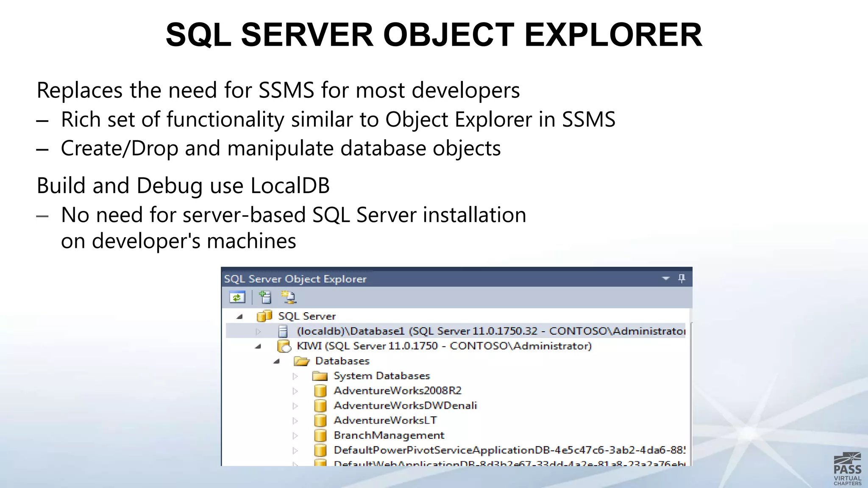Click the System Databases folder icon
Screen dimensions: 868x488
coord(320,376)
